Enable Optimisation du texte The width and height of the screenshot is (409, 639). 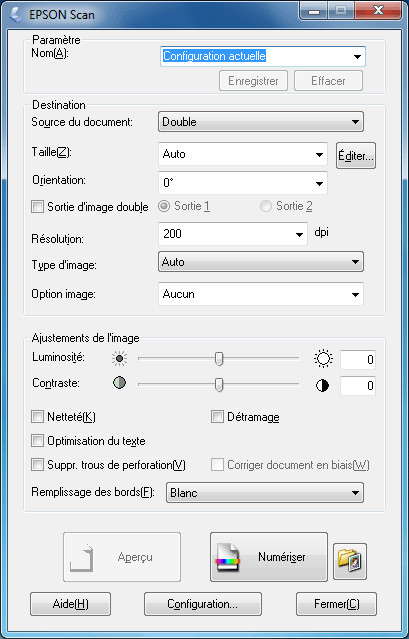[37, 441]
